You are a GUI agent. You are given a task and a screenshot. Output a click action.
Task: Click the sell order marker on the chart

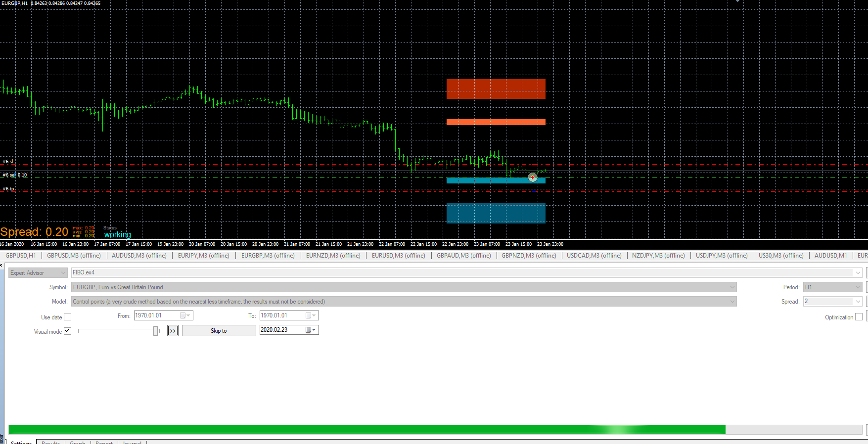point(533,178)
